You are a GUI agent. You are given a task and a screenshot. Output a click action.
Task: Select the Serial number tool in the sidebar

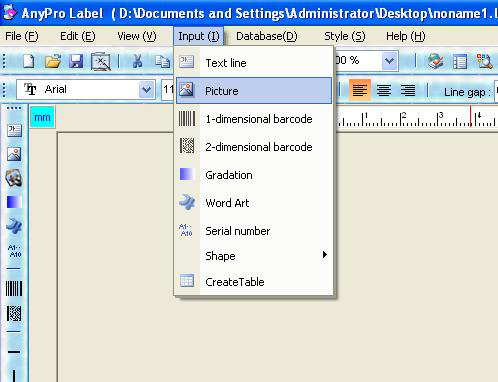tap(14, 251)
